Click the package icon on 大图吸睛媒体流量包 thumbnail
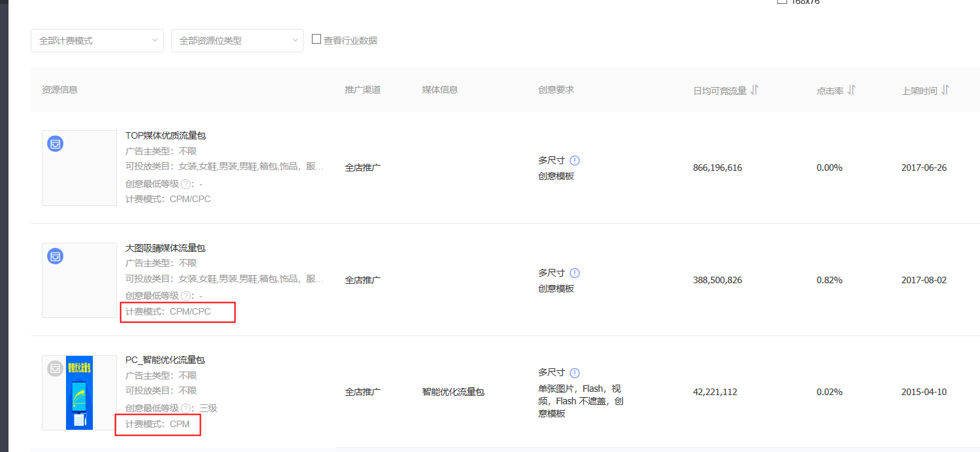This screenshot has width=980, height=452. pyautogui.click(x=56, y=256)
